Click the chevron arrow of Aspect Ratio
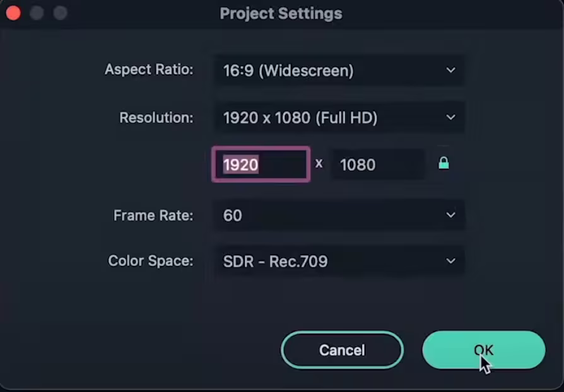 450,70
